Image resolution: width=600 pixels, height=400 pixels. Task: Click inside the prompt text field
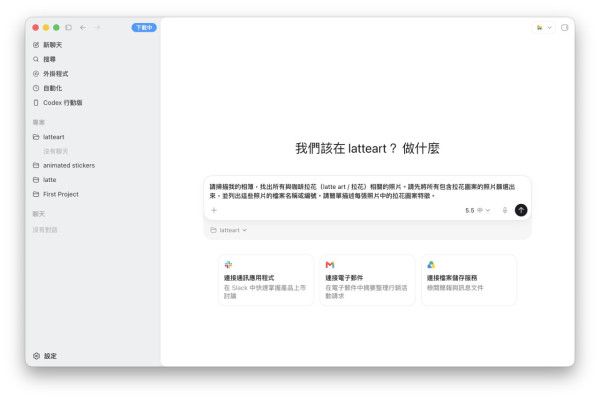pos(362,191)
